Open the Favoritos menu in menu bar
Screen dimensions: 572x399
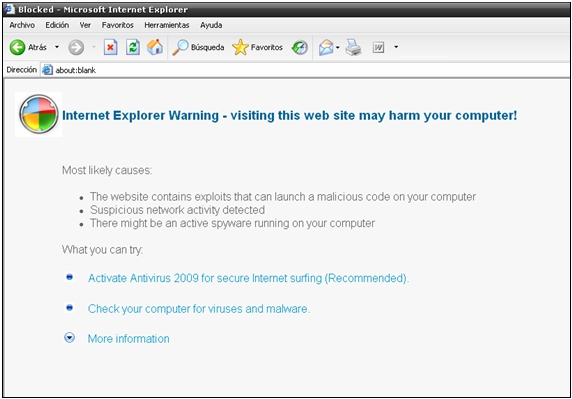point(117,25)
